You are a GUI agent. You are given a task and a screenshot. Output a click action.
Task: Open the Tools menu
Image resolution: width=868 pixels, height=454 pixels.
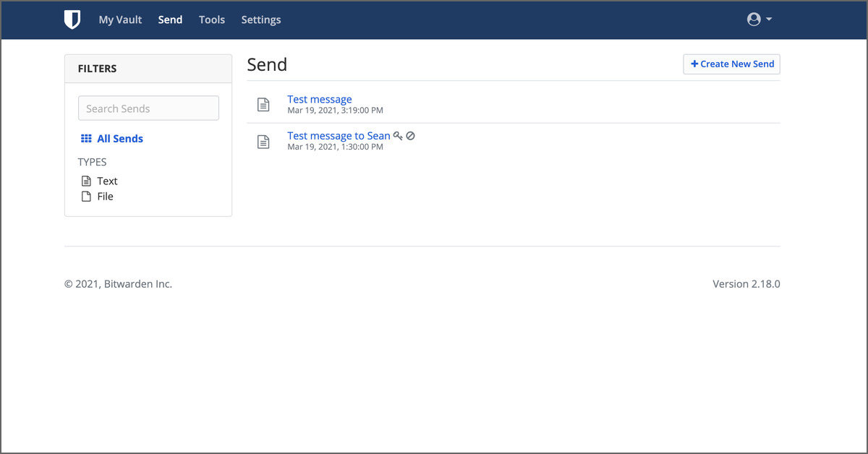pos(211,20)
